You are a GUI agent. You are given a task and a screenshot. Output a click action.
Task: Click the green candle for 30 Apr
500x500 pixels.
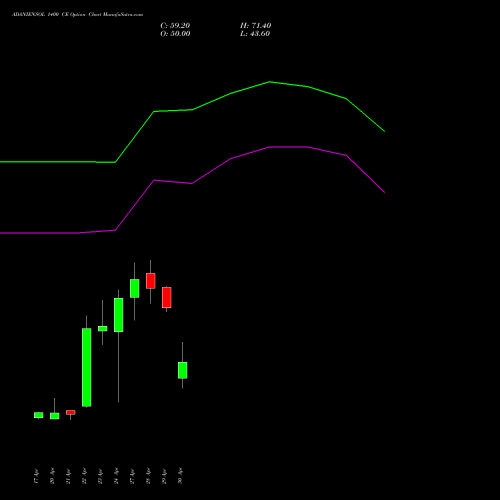point(183,370)
